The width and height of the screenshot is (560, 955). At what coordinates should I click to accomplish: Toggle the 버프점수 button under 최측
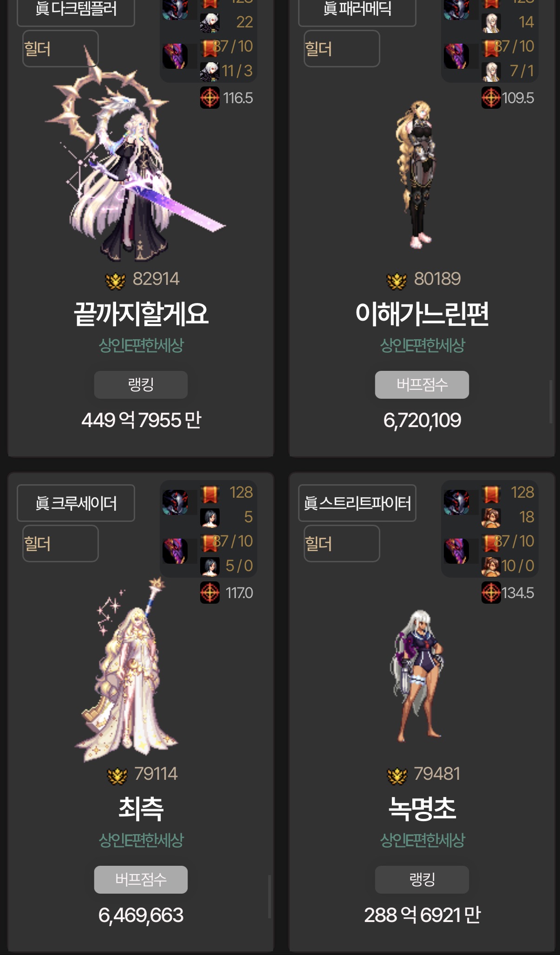[x=141, y=879]
